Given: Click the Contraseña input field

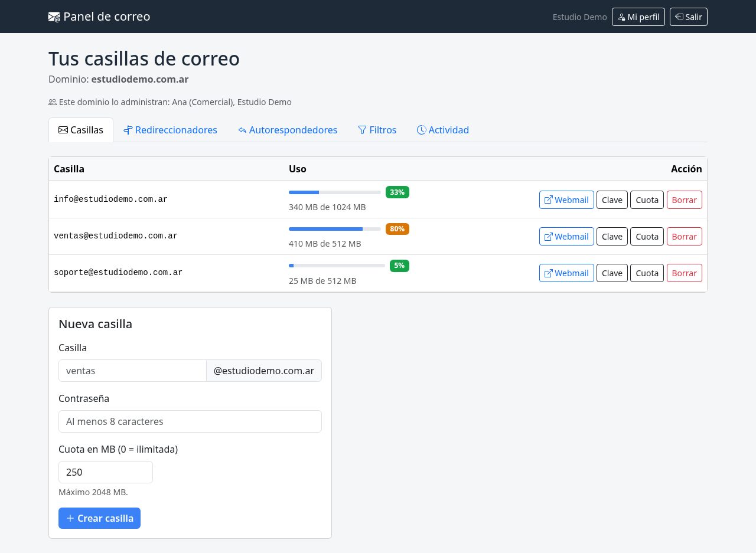Looking at the screenshot, I should click(190, 421).
